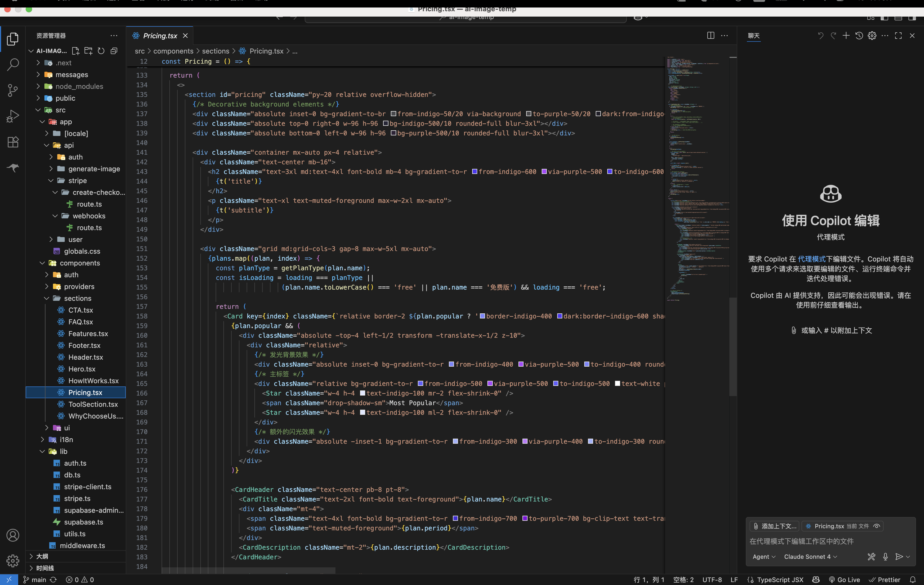Open the Manage gear in activity bar
The width and height of the screenshot is (924, 585).
pyautogui.click(x=13, y=560)
